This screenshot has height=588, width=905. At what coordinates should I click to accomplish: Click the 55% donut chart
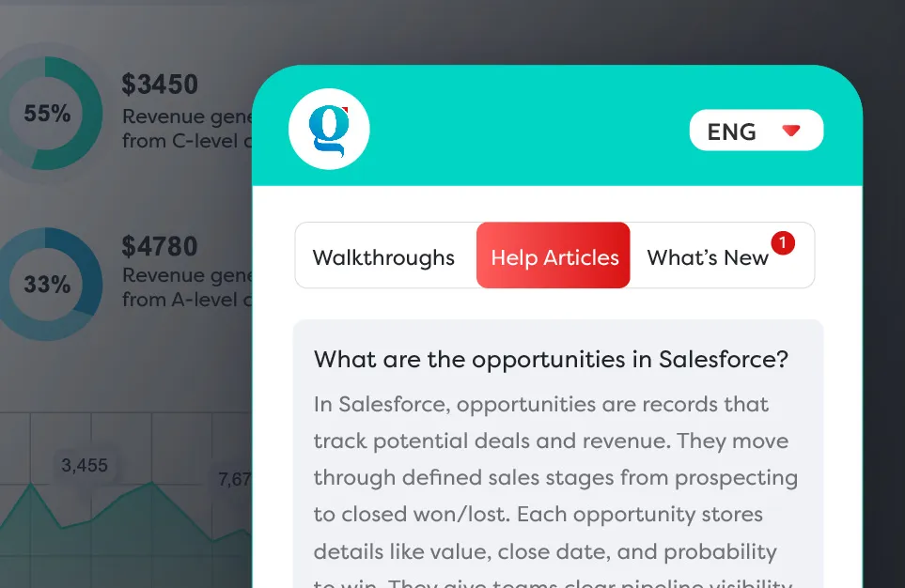point(48,114)
